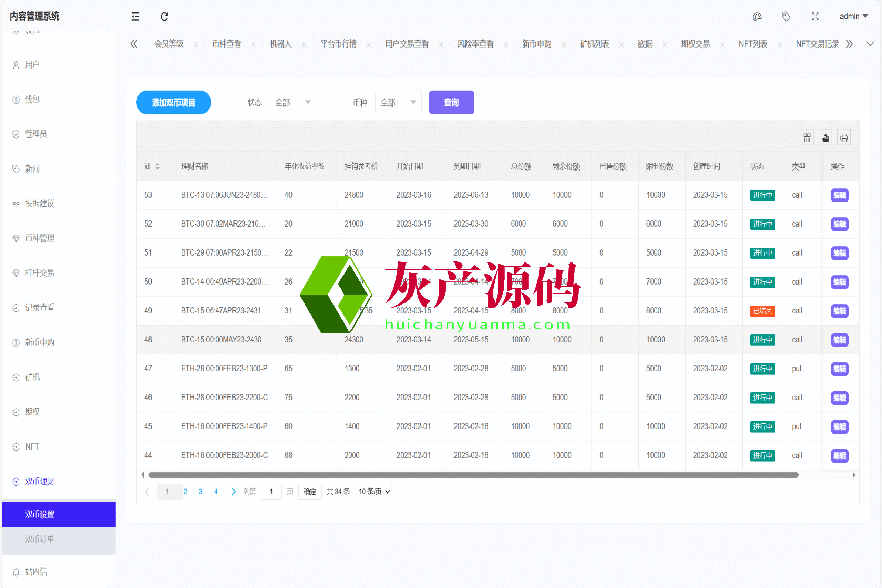Switch to the 矿机列表 tab
The image size is (882, 588).
(594, 44)
